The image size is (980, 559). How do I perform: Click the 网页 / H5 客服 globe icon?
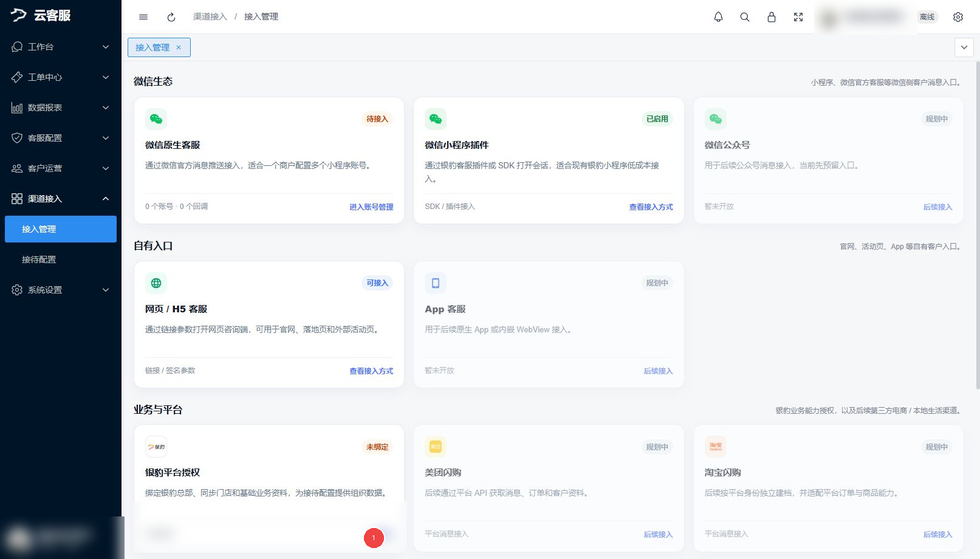pos(156,283)
